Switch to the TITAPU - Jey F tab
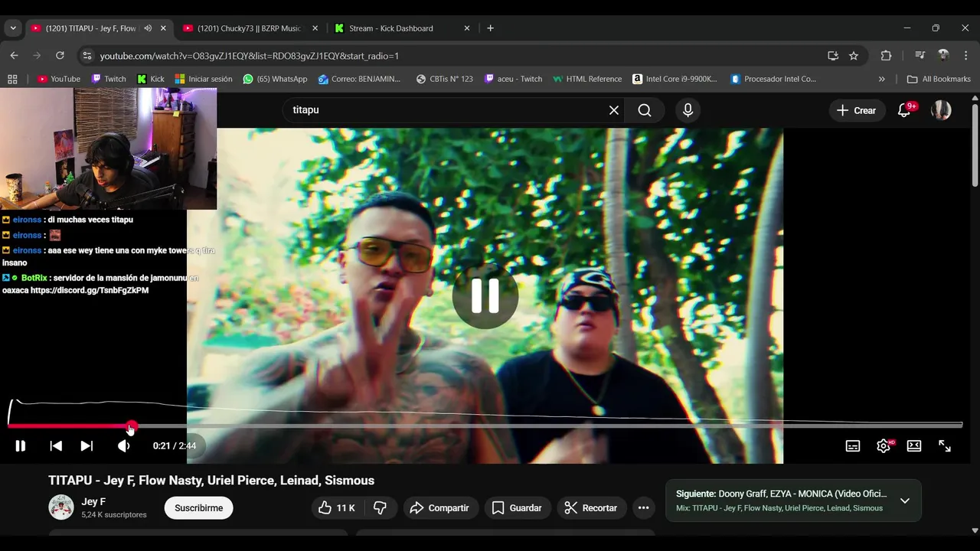This screenshot has height=551, width=980. point(90,28)
